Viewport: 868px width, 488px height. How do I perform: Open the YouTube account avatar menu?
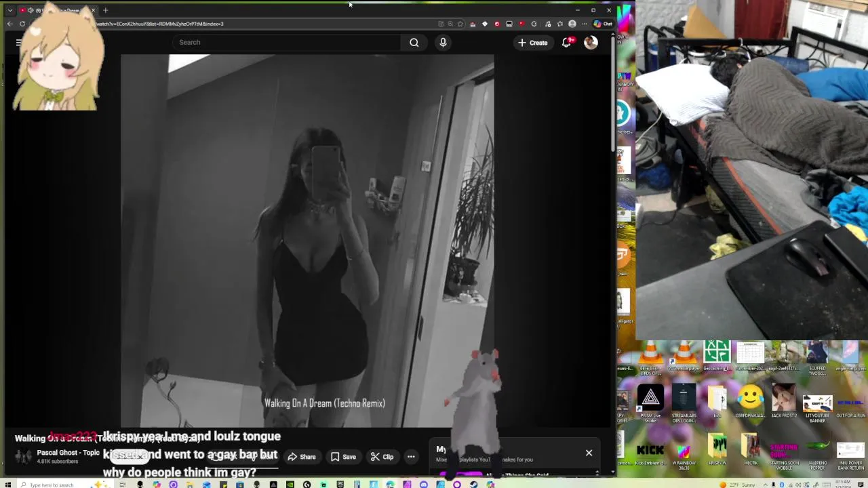click(x=591, y=42)
